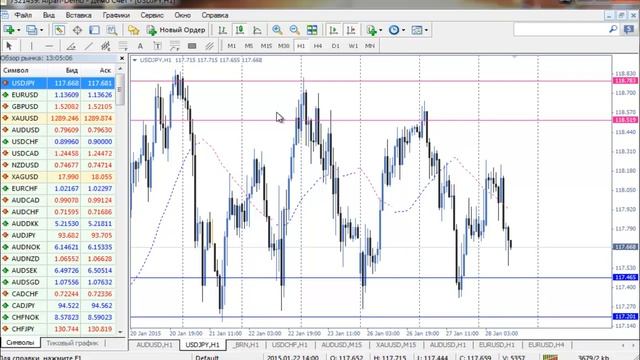Switch timeframe to W1
The height and width of the screenshot is (360, 640).
tap(353, 46)
